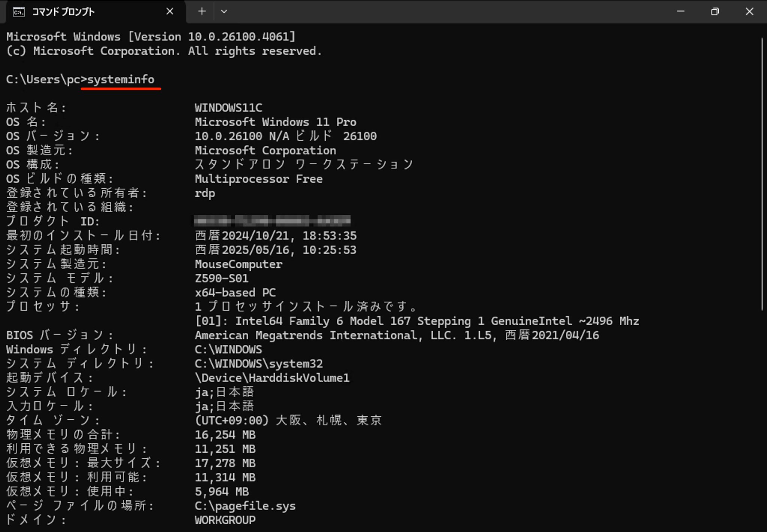Close the コマンド プロンプト tab
Screen dimensions: 767x532
coord(170,11)
